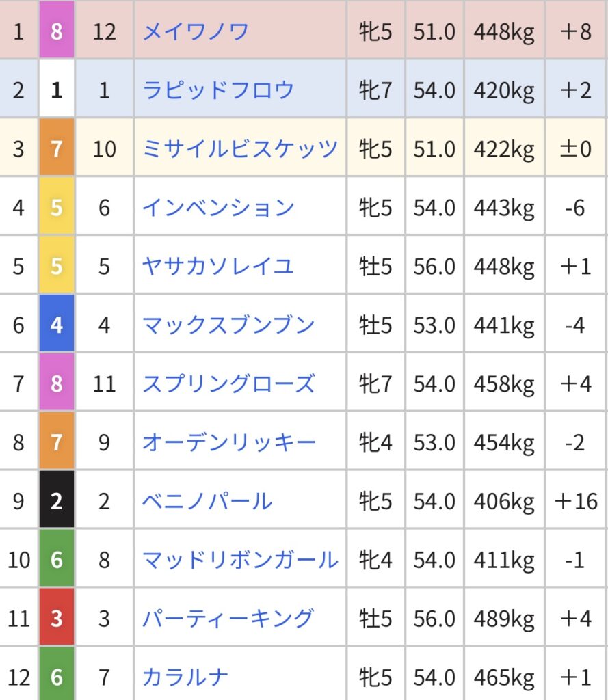The height and width of the screenshot is (700, 608).
Task: Click the パーティーキング horse name
Action: [228, 619]
